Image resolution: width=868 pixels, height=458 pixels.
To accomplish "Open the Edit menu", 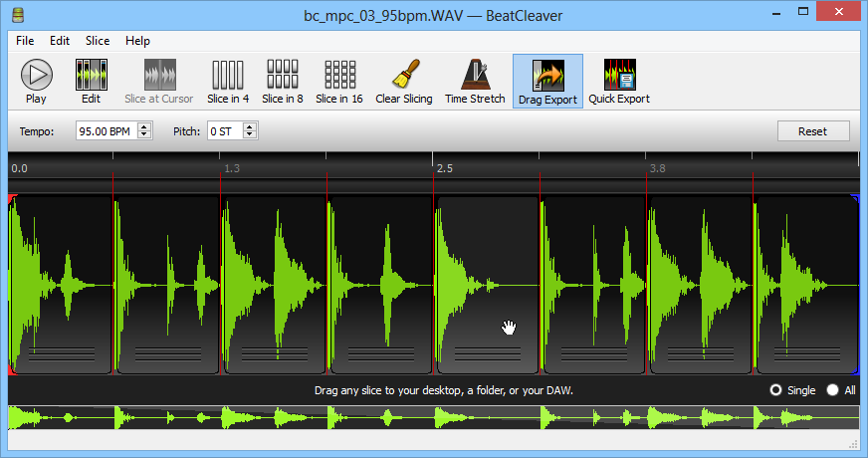I will pos(60,41).
